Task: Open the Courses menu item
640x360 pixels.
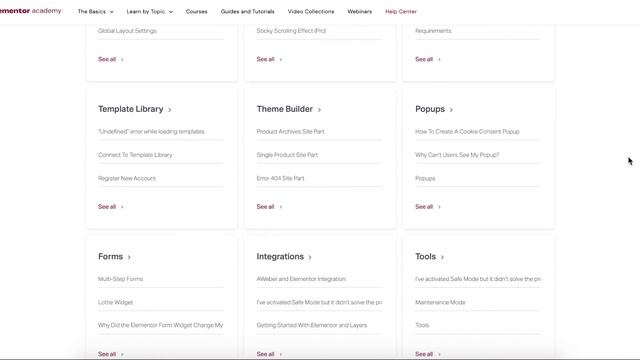Action: tap(196, 12)
